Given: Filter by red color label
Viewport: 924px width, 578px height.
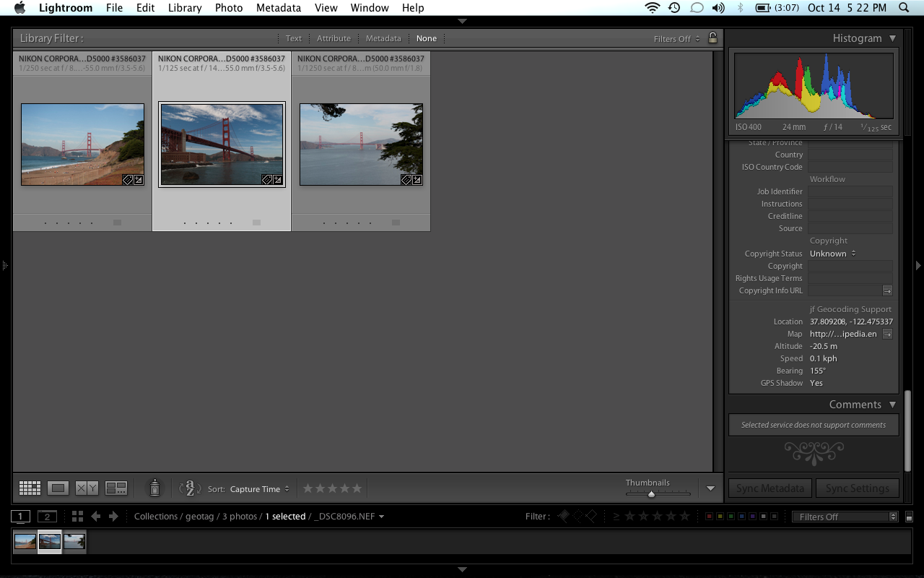Looking at the screenshot, I should coord(709,517).
